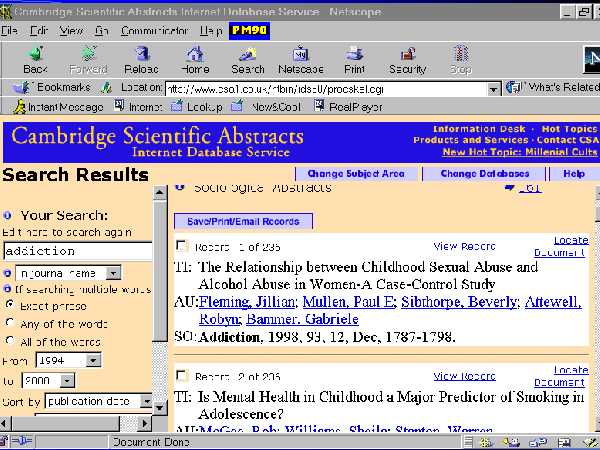Tick the checkbox for Record 2 of 235
This screenshot has height=450, width=600.
[x=181, y=375]
